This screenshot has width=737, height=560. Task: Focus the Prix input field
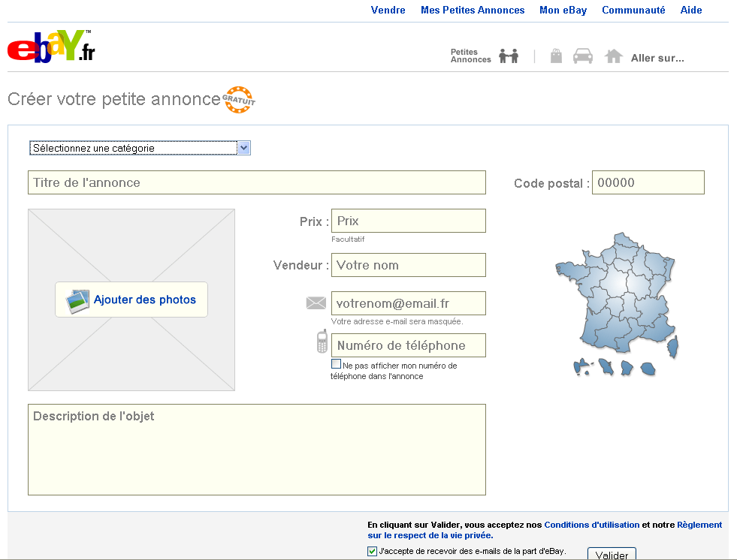point(409,221)
